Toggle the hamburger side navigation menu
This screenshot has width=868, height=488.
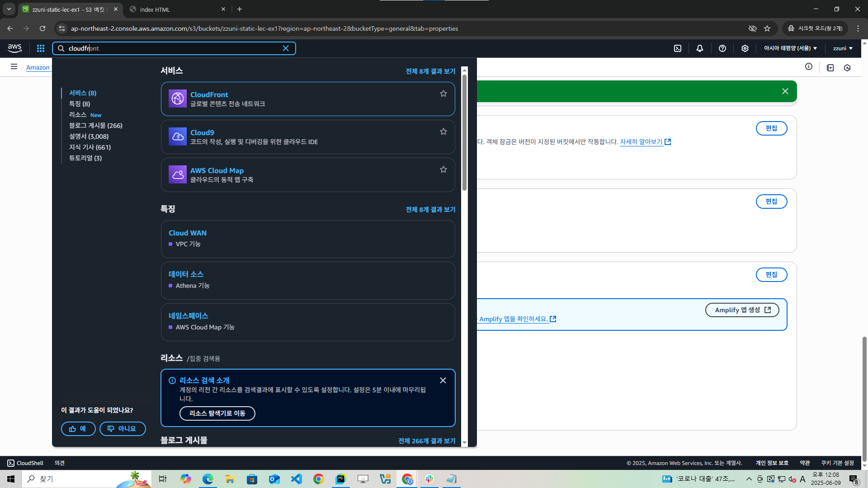[14, 67]
